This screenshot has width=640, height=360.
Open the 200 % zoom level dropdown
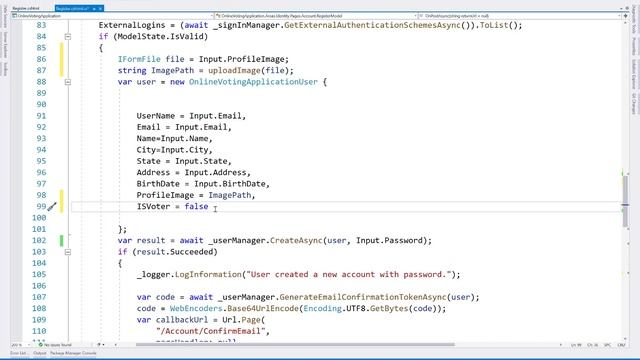click(20, 345)
